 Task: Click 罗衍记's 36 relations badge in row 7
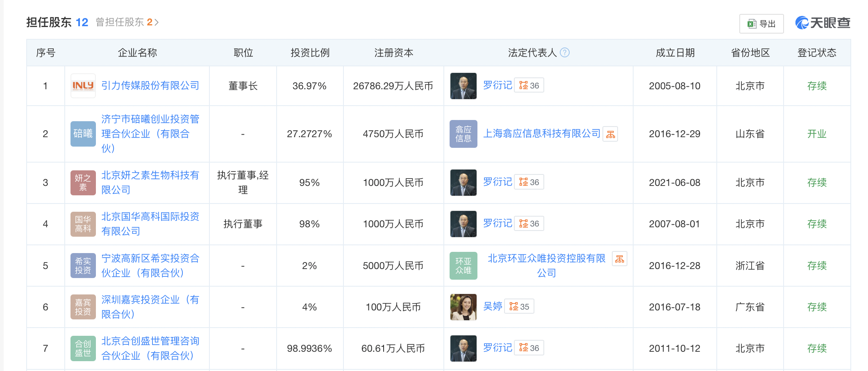coord(529,348)
